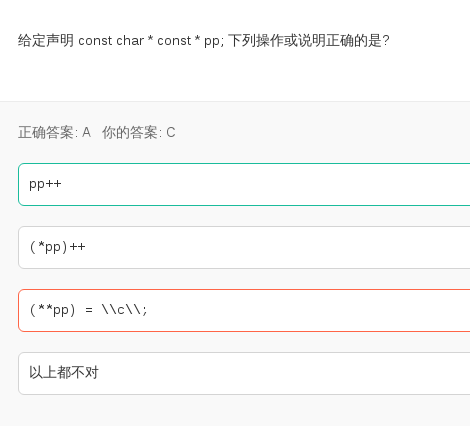Pick the red-outlined (**pp) = \\c\\; option

pyautogui.click(x=244, y=310)
